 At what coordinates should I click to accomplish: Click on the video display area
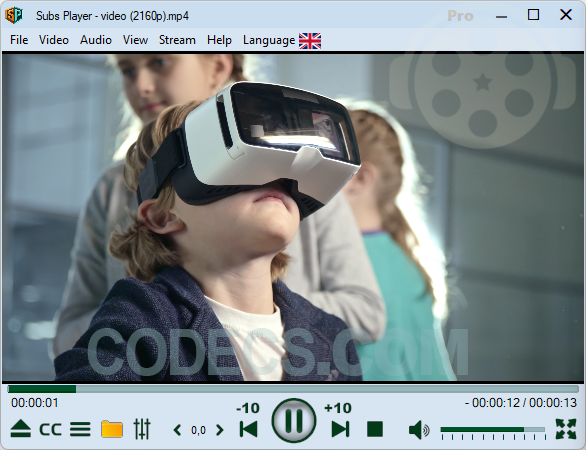coord(293,218)
